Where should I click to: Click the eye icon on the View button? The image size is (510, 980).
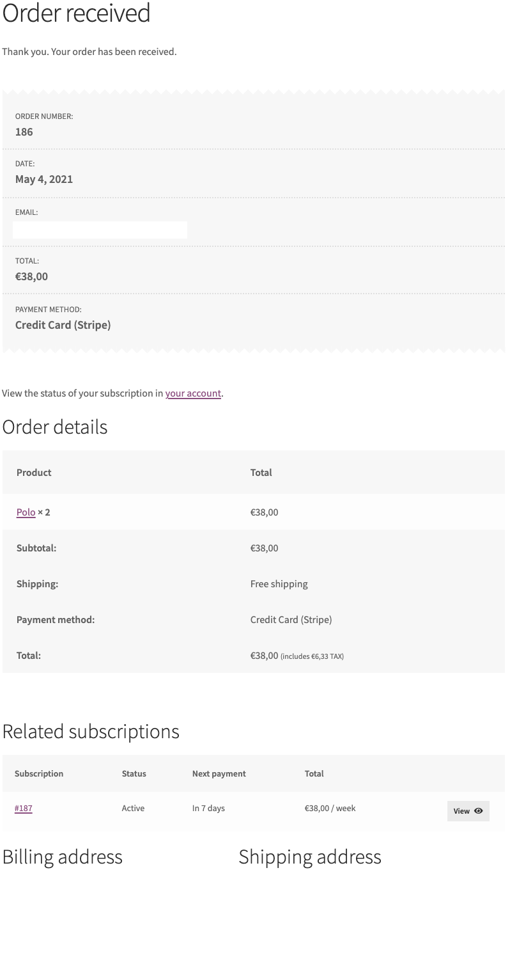point(478,810)
